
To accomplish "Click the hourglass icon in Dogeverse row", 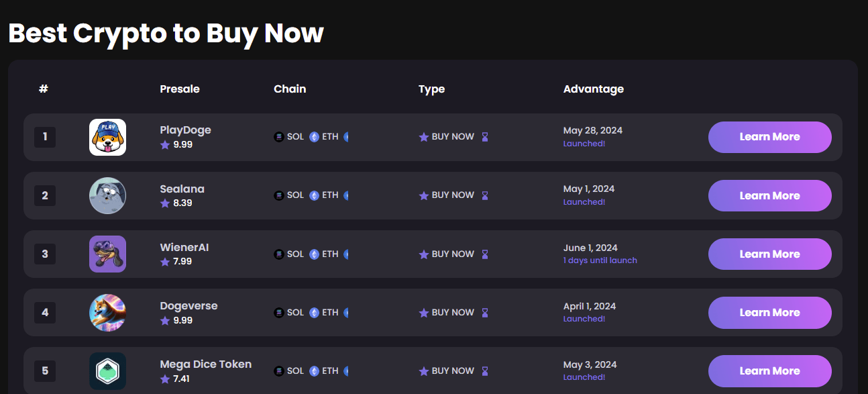I will (x=485, y=313).
